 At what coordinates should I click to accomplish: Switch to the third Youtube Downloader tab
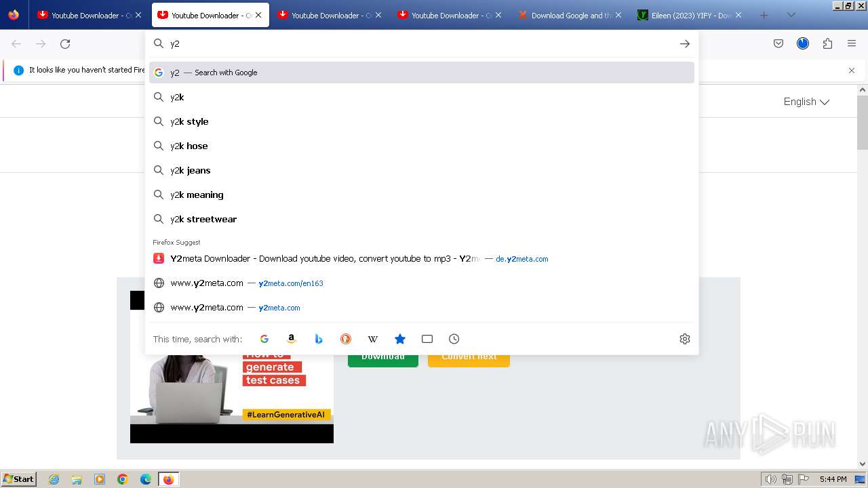[329, 15]
